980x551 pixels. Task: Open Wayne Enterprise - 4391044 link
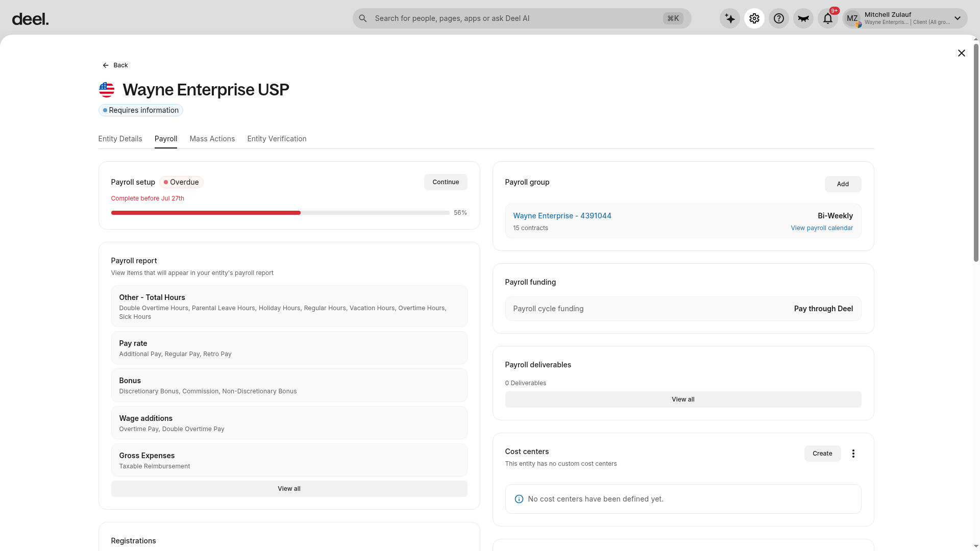562,216
